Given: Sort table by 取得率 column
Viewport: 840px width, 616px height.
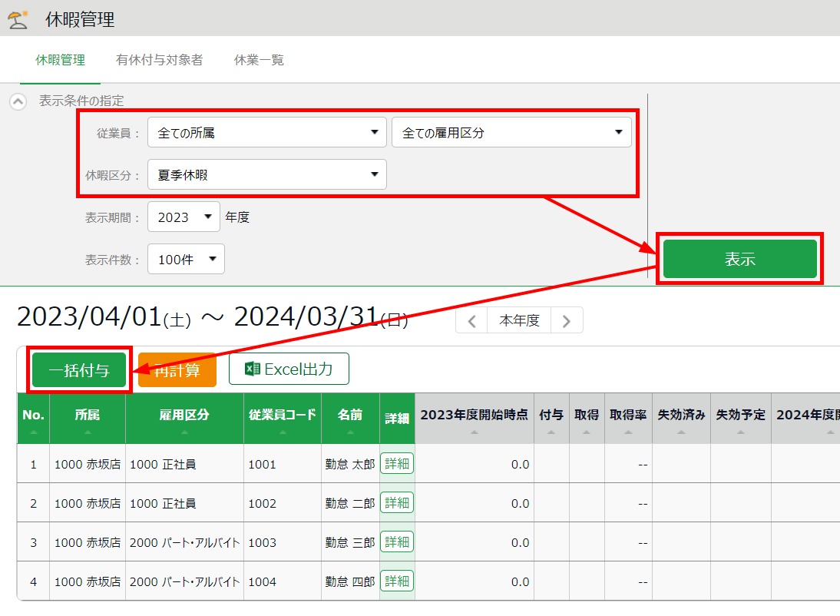Looking at the screenshot, I should tap(627, 432).
